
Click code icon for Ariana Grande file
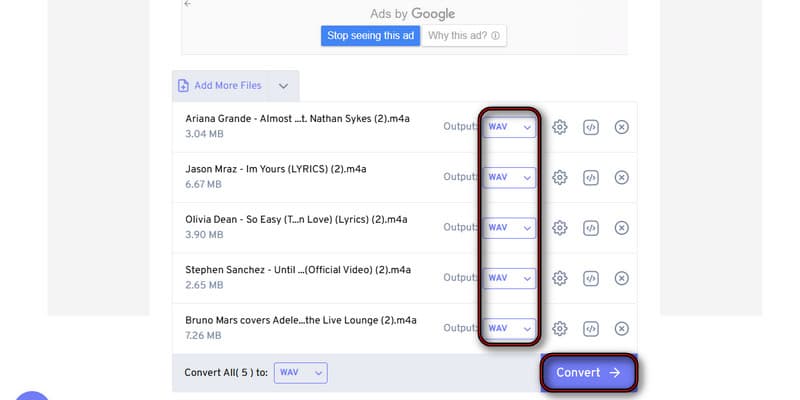click(x=591, y=127)
